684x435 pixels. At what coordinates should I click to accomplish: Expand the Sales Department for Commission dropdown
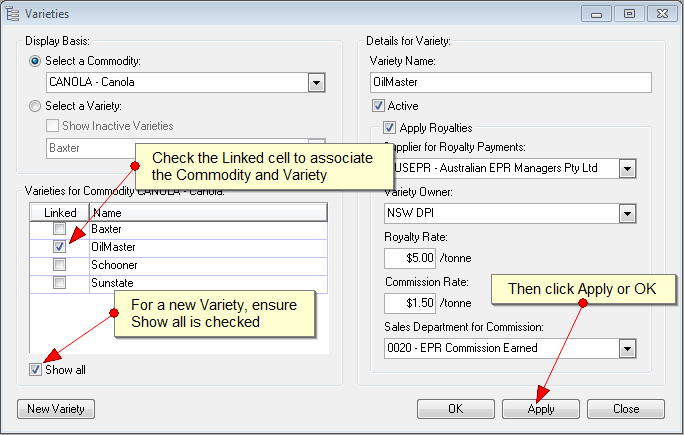pos(627,348)
